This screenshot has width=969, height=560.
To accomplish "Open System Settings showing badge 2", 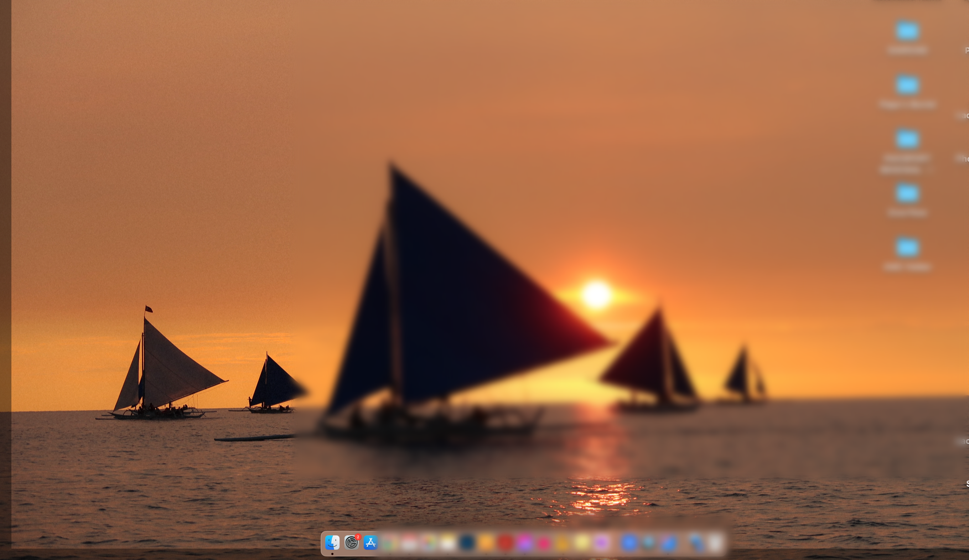I will pyautogui.click(x=352, y=543).
